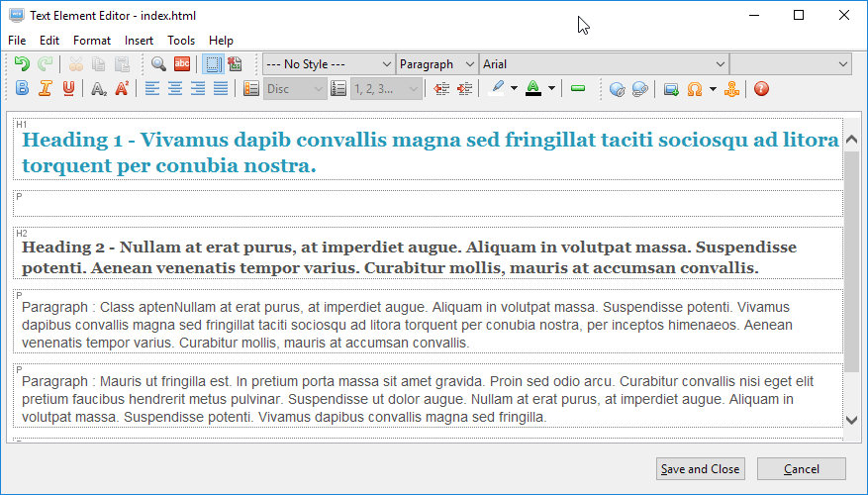Click the application icon in title bar
The height and width of the screenshot is (495, 868).
click(17, 16)
